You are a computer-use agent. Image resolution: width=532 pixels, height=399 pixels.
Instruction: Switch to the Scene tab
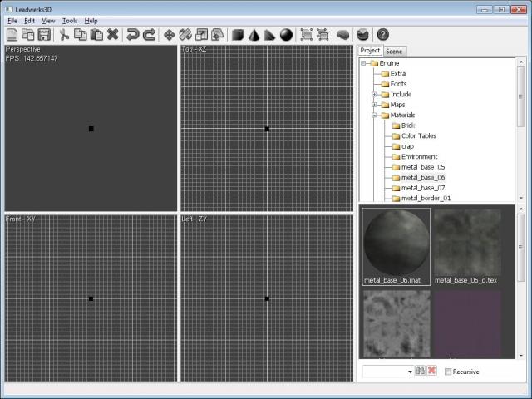point(395,52)
